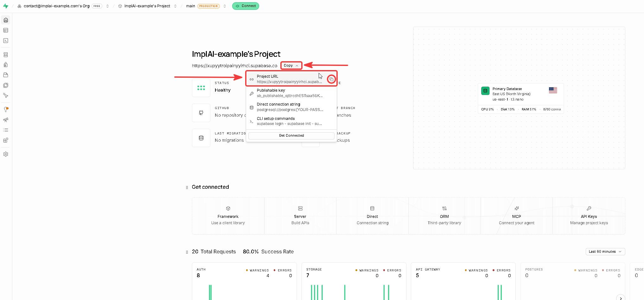
Task: Open the Framework client library card
Action: pyautogui.click(x=228, y=216)
